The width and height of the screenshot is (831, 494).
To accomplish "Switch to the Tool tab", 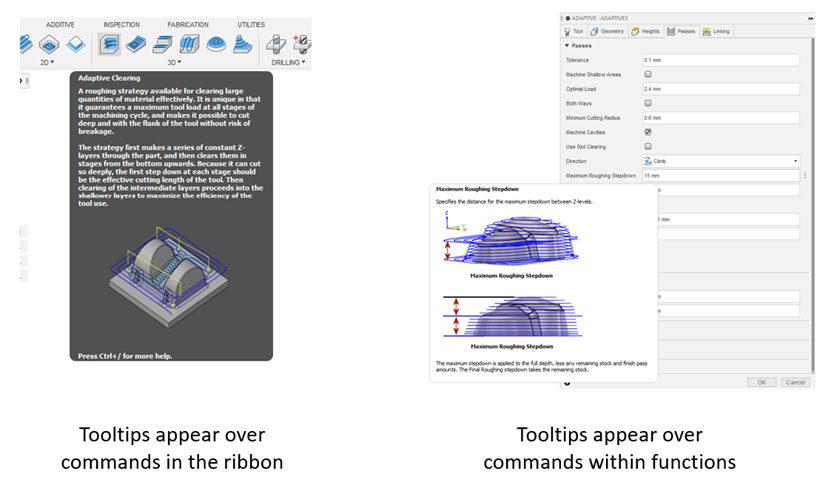I will click(x=573, y=32).
